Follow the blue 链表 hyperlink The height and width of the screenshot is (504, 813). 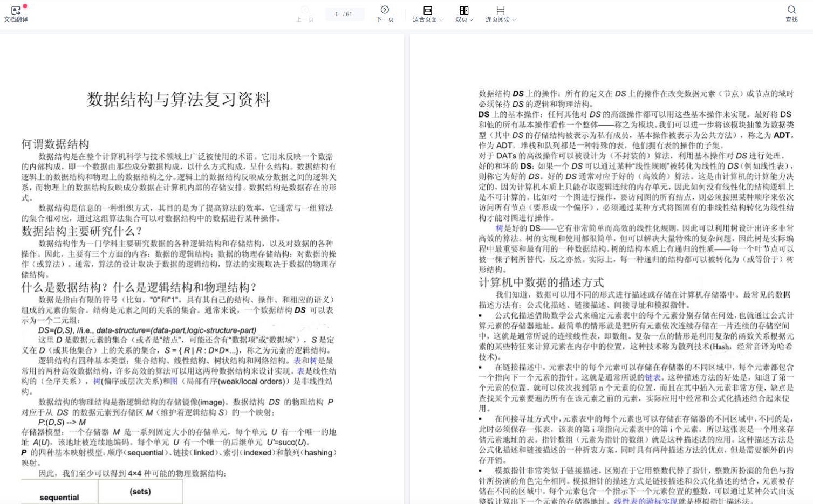click(x=652, y=377)
